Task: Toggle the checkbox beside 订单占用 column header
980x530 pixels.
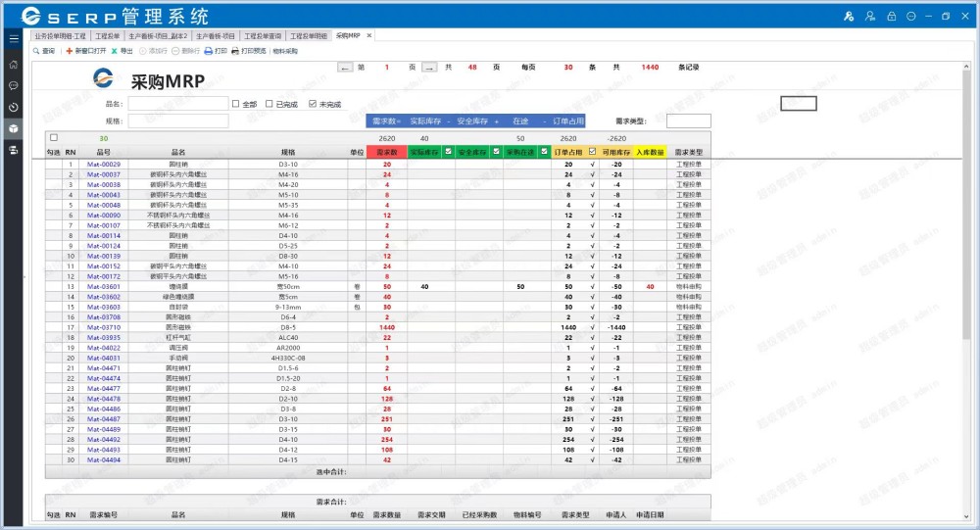Action: (592, 152)
